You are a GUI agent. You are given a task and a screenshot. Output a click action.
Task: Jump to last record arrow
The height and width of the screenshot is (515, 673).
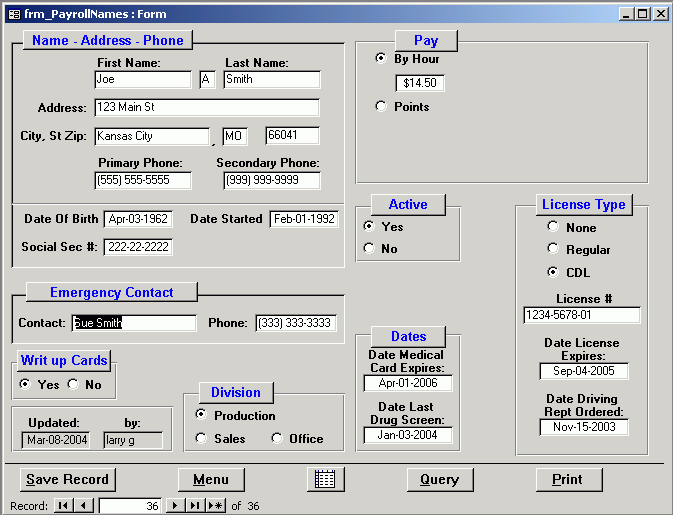[x=194, y=506]
